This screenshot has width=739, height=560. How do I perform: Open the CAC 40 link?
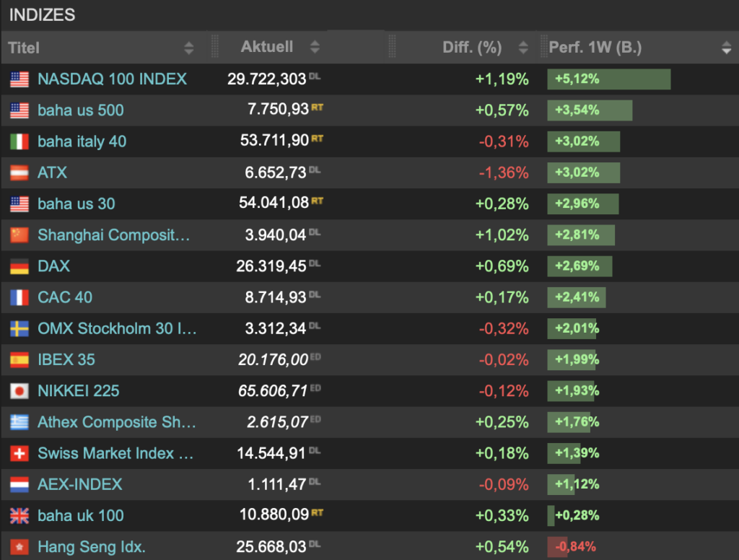click(x=65, y=297)
